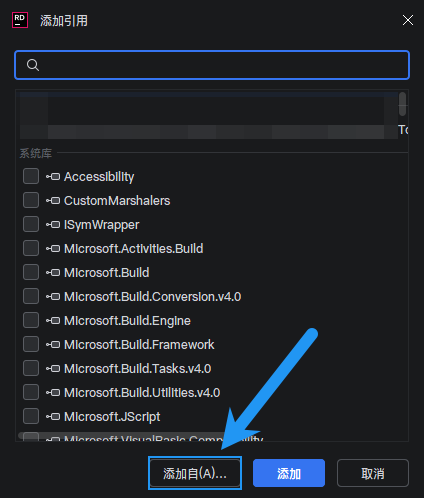Viewport: 424px width, 498px height.
Task: Select the CustomMarshalers library name
Action: (x=117, y=201)
